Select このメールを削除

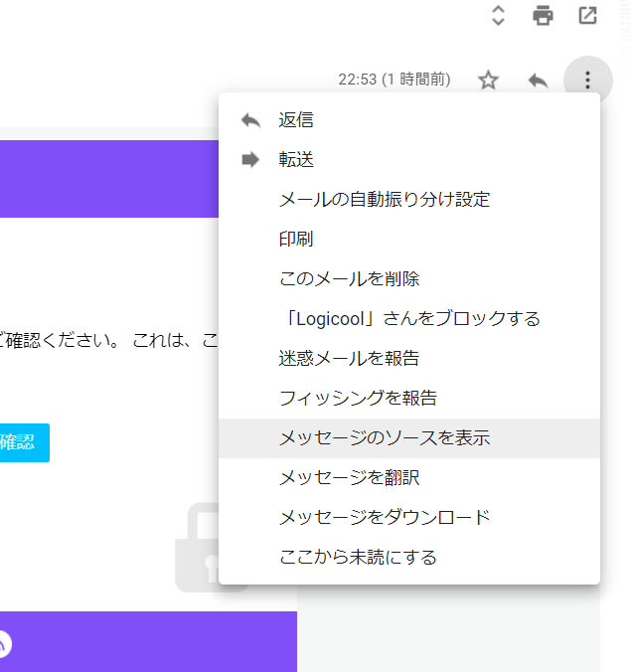(x=409, y=279)
